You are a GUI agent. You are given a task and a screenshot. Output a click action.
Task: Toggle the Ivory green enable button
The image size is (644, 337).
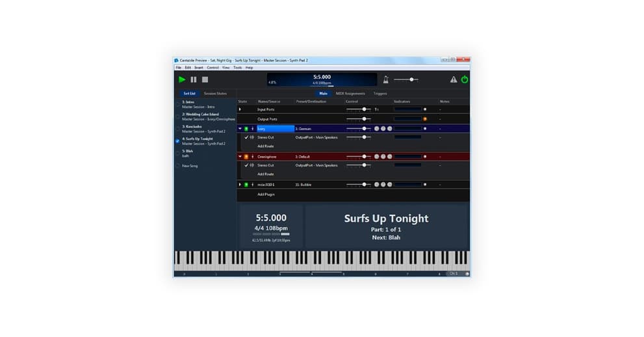[x=246, y=129]
